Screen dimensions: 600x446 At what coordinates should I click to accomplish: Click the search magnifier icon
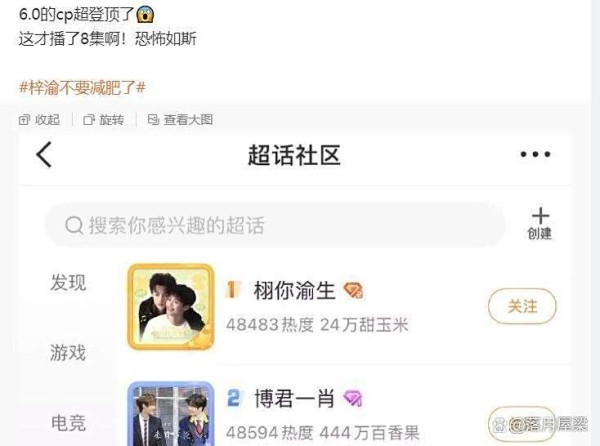pyautogui.click(x=74, y=225)
